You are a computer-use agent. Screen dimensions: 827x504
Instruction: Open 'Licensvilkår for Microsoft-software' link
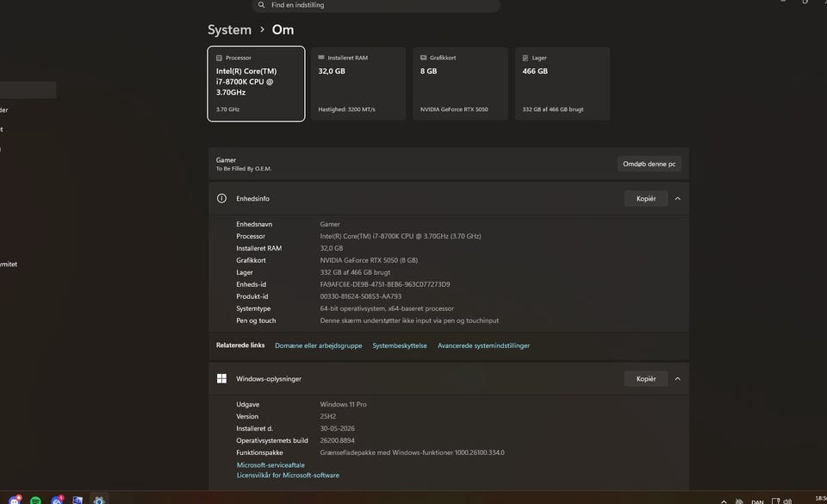pyautogui.click(x=288, y=475)
